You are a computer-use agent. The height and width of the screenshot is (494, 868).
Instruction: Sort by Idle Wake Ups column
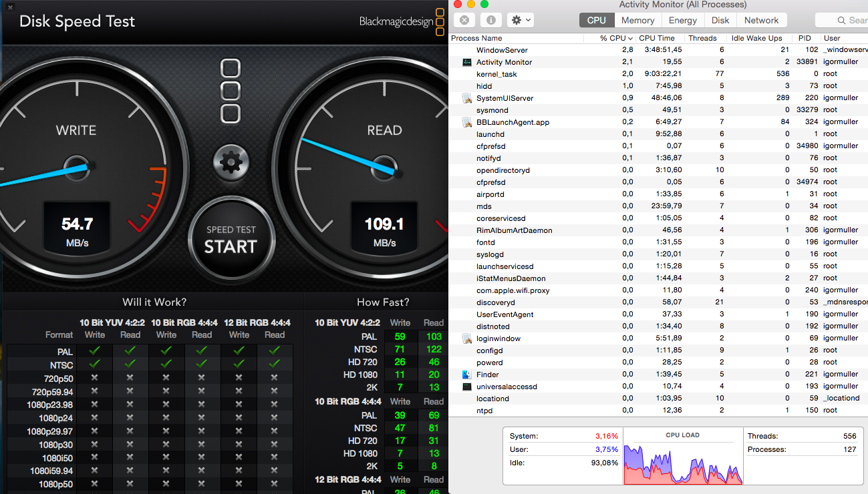click(x=760, y=38)
